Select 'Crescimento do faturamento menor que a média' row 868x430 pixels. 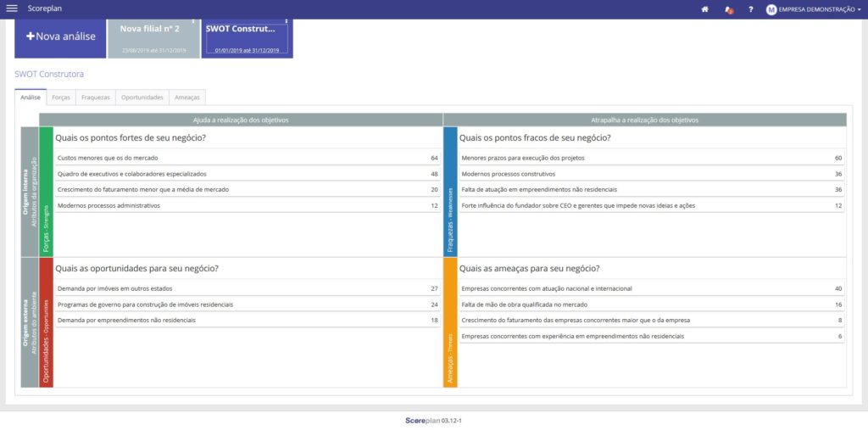248,189
